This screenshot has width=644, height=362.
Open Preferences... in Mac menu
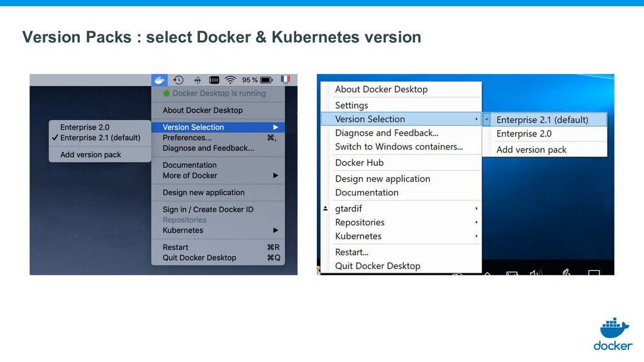218,138
